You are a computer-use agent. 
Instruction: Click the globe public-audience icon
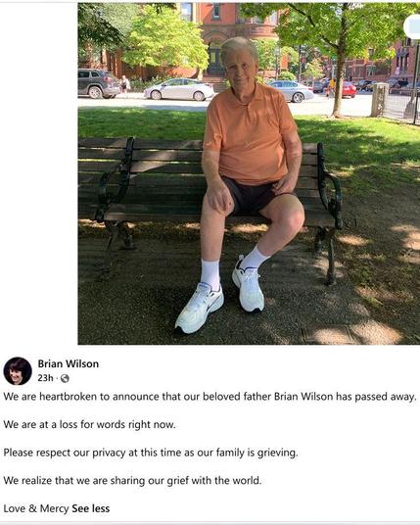[65, 378]
